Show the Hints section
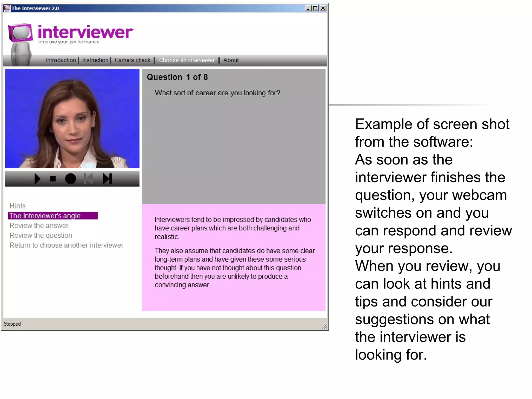Image resolution: width=532 pixels, height=399 pixels. (x=18, y=206)
